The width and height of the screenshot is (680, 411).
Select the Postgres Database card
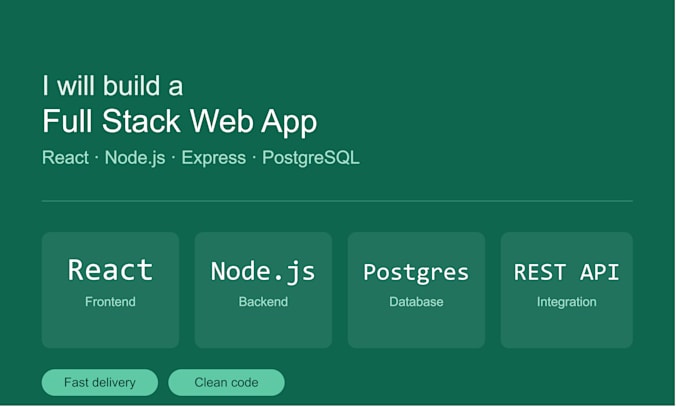(x=416, y=290)
